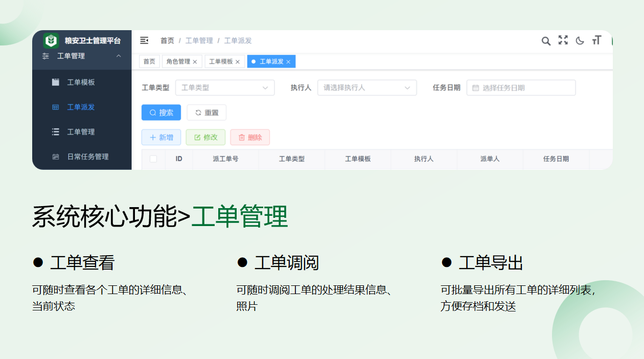Click 工单管理 in the breadcrumb
644x359 pixels.
pyautogui.click(x=199, y=40)
